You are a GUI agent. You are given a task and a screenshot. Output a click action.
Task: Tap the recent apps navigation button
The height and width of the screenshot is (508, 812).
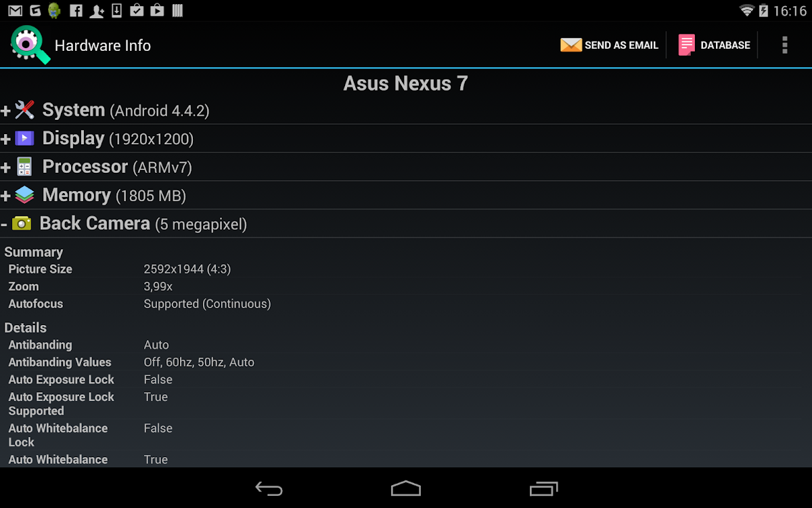pyautogui.click(x=543, y=488)
